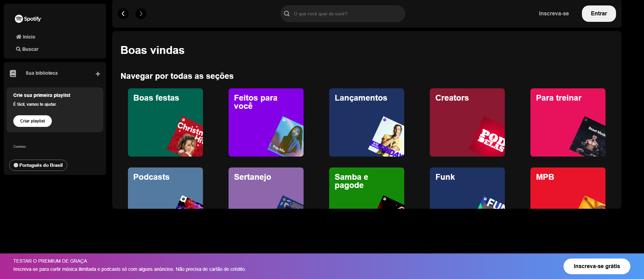This screenshot has width=644, height=279.
Task: Open the Sertanejo category card
Action: tap(266, 188)
